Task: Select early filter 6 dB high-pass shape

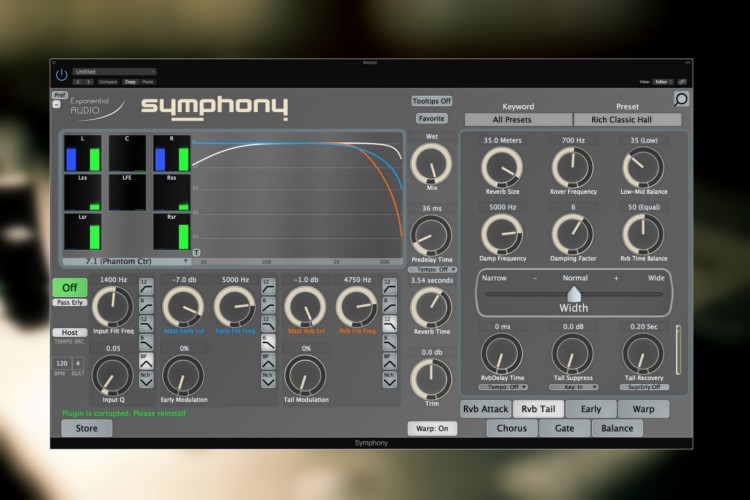Action: pyautogui.click(x=268, y=305)
